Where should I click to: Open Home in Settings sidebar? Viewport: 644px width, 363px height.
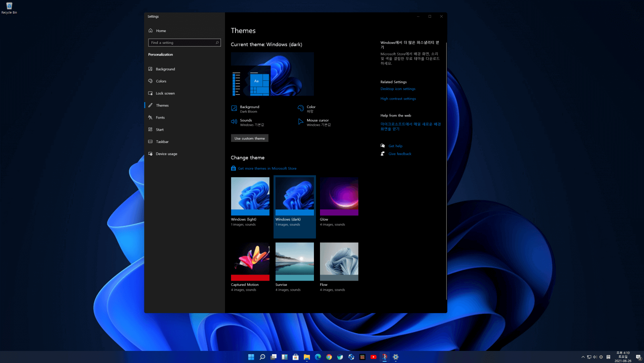[184, 31]
